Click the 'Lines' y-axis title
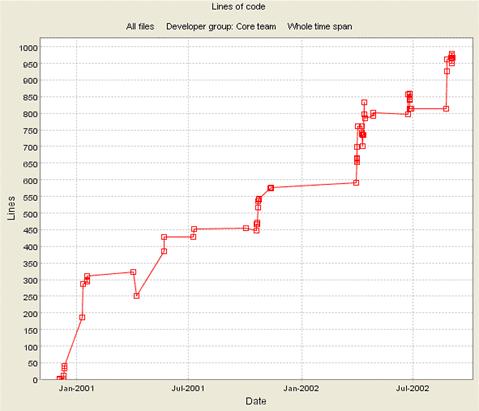This screenshot has width=479, height=411. 11,208
